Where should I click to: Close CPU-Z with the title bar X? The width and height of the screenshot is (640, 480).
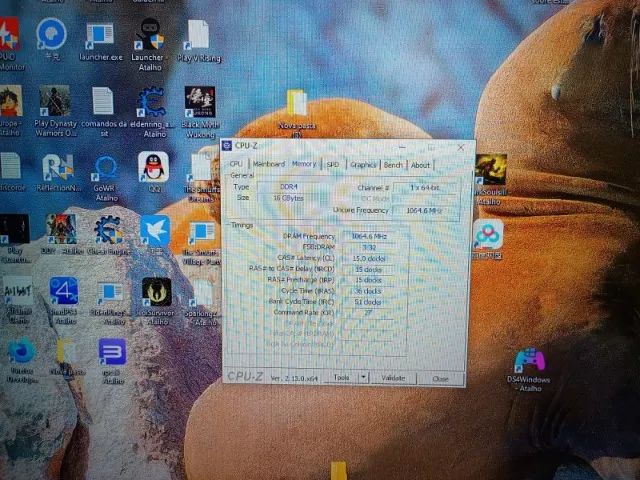click(x=461, y=148)
